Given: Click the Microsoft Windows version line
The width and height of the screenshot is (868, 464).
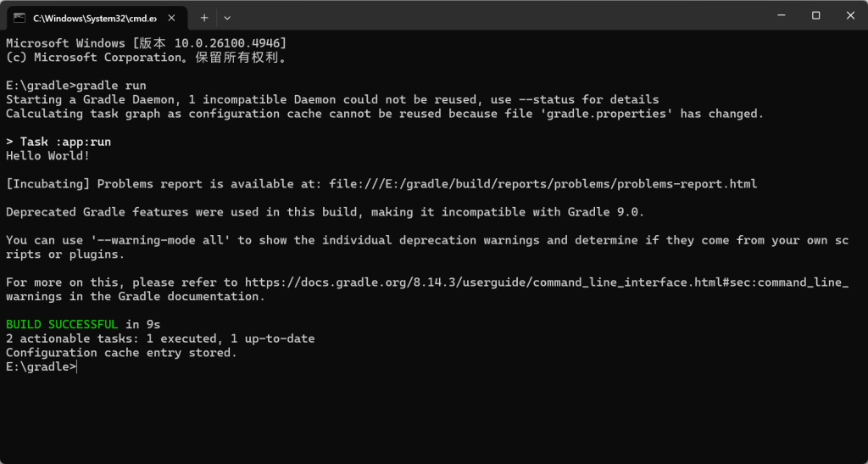Looking at the screenshot, I should tap(146, 43).
